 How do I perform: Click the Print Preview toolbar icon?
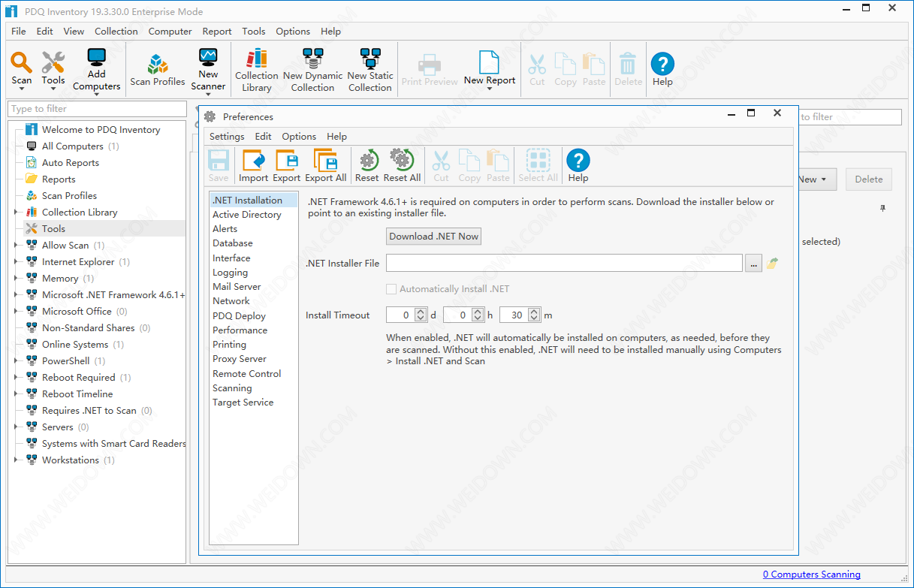point(430,63)
